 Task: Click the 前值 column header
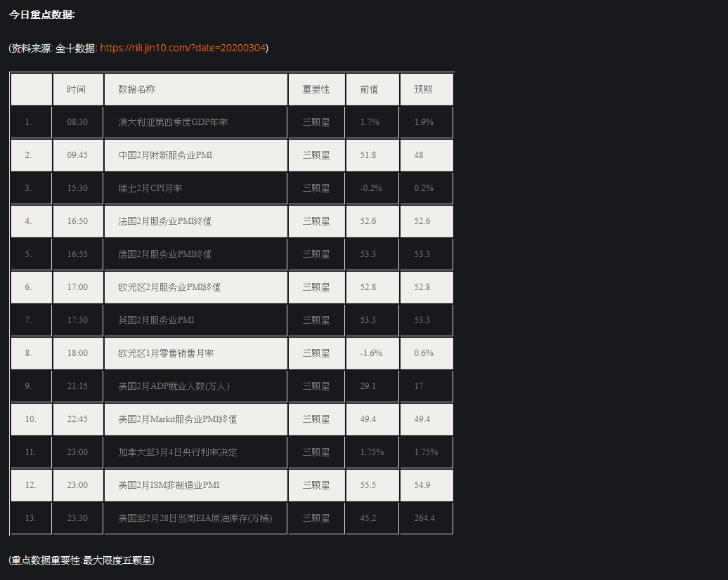372,89
